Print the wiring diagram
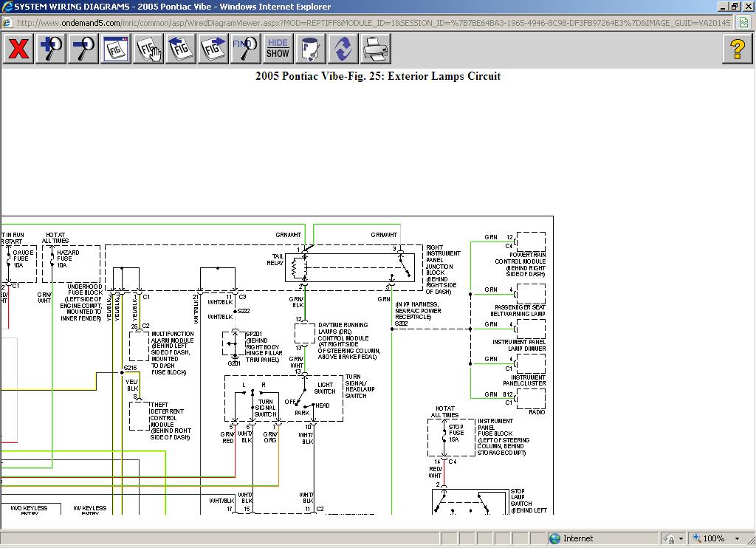 [x=376, y=49]
